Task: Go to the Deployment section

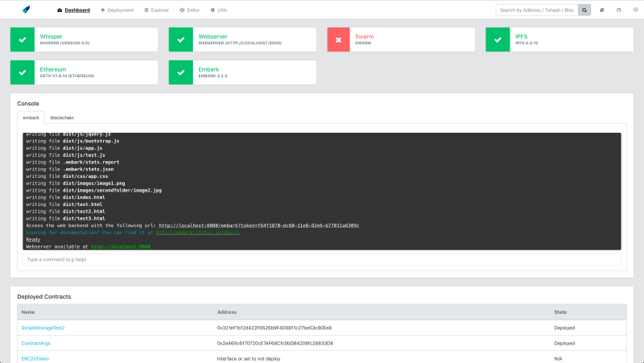Action: point(117,10)
